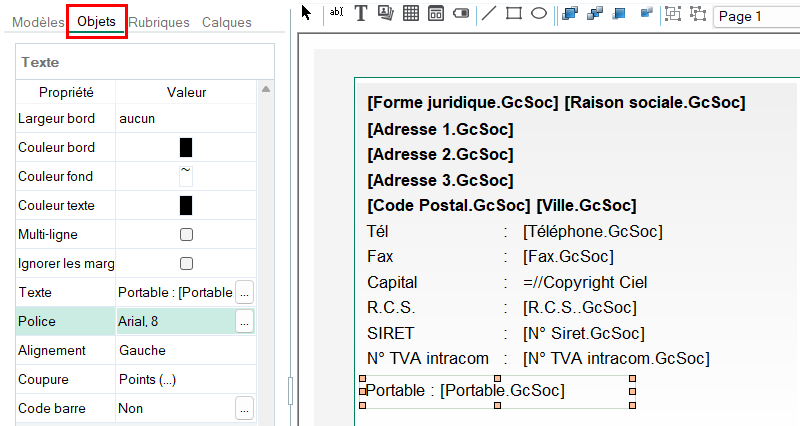
Task: Select the button object tool
Action: (x=461, y=13)
